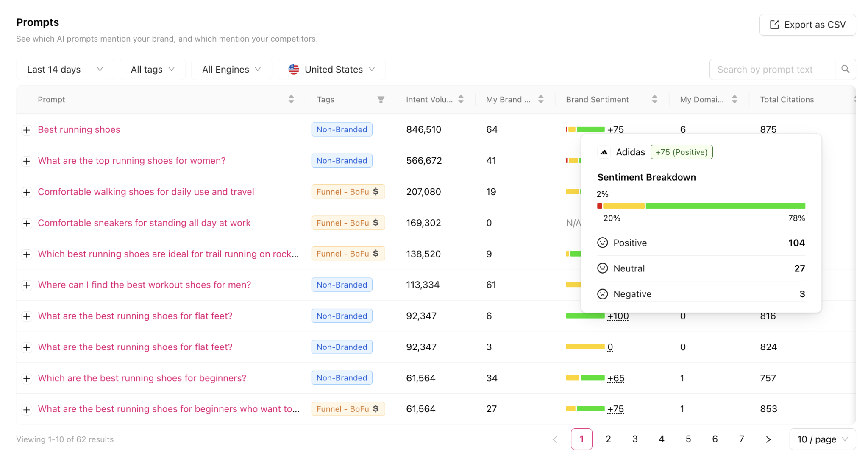This screenshot has width=868, height=464.
Task: Click the Funnel - BoFu tag on Comfortable sneakers row
Action: 348,223
